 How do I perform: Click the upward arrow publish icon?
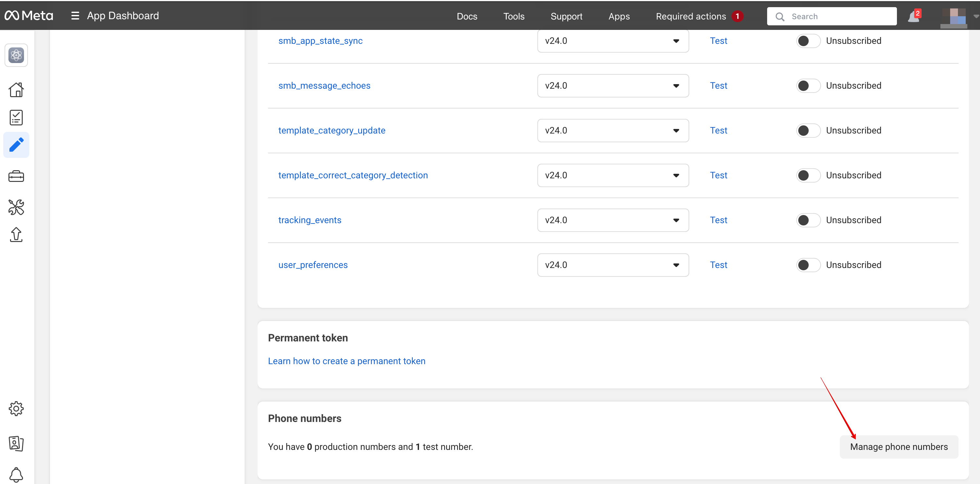point(16,235)
